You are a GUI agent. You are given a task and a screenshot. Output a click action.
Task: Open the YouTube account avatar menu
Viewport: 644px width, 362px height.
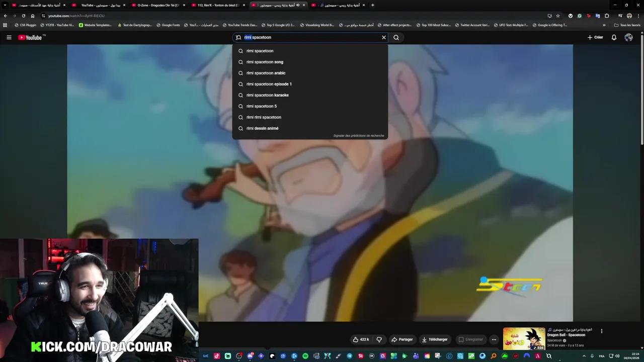click(628, 37)
